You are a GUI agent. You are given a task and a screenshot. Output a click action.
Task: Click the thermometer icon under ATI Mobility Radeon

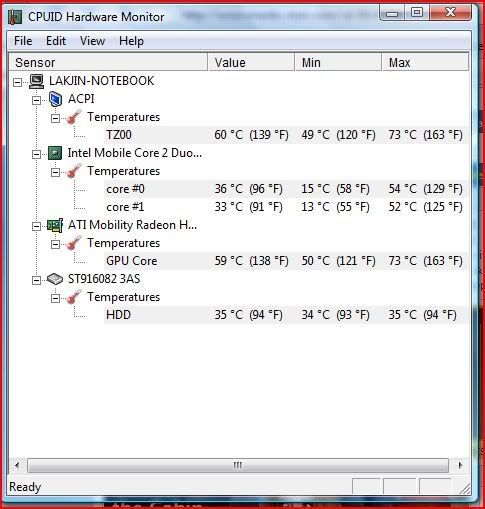(74, 243)
